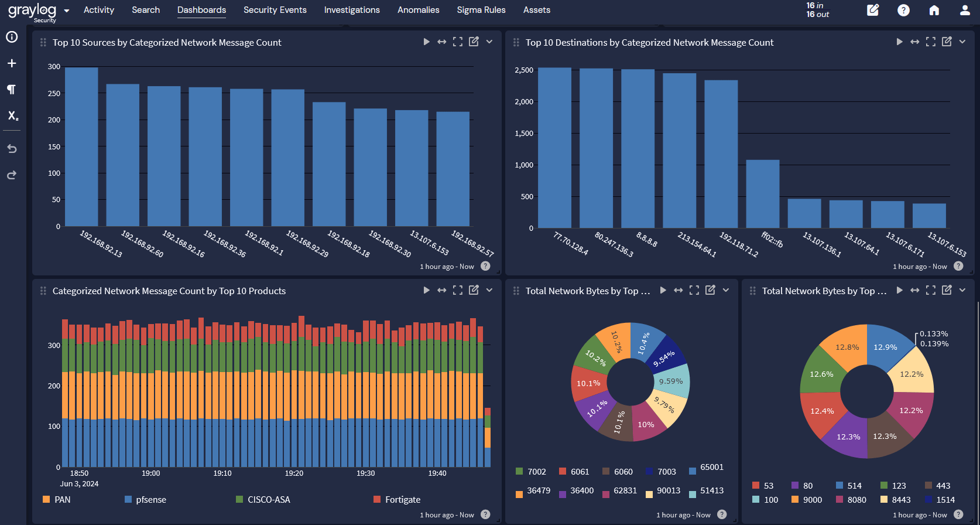Open the Sigma Rules menu item
Image resolution: width=980 pixels, height=525 pixels.
coord(481,10)
